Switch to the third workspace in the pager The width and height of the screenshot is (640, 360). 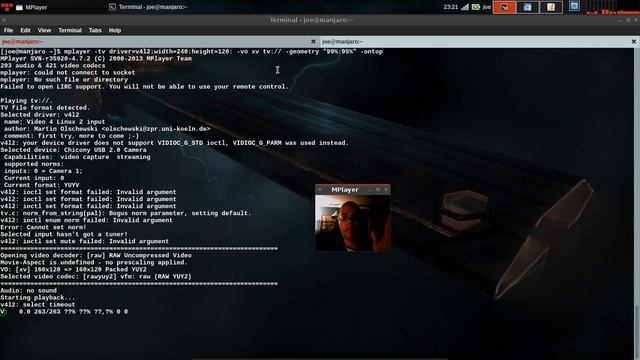pos(551,7)
